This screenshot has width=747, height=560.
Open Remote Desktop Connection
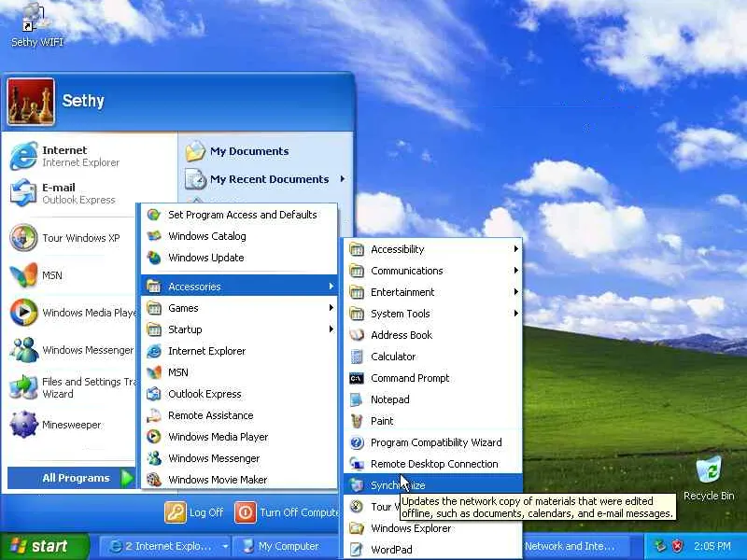point(432,464)
